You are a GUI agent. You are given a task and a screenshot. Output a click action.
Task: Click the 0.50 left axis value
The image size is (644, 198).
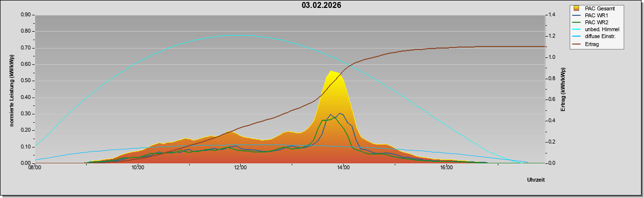[26, 81]
